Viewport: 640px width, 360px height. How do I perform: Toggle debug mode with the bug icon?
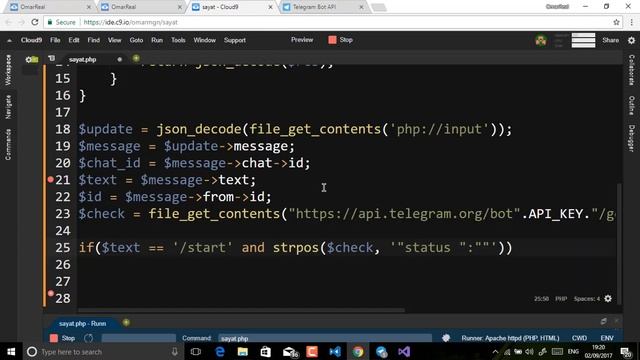click(446, 338)
